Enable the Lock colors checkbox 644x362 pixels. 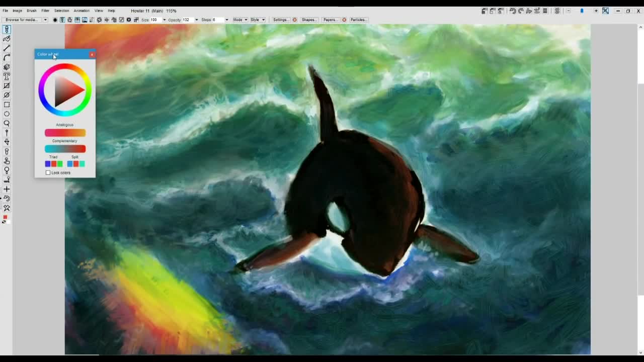[x=48, y=173]
